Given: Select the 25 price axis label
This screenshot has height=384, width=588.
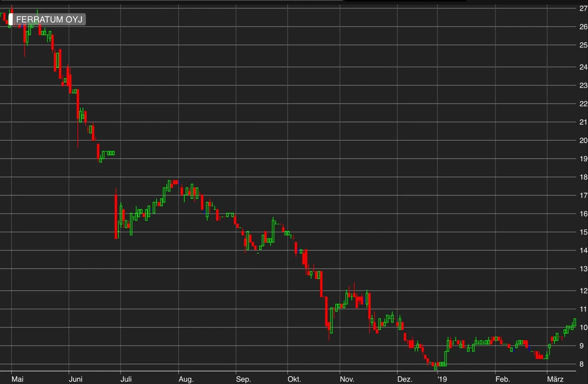Looking at the screenshot, I should click(583, 45).
